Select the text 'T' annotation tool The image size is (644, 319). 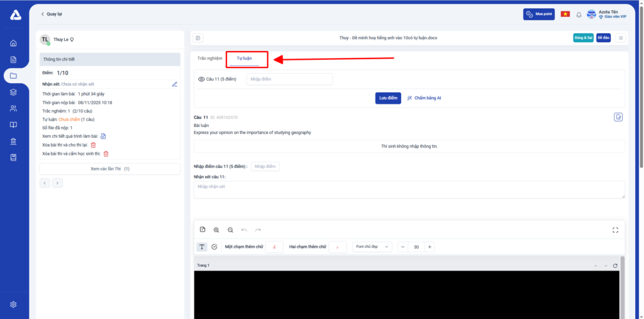pos(202,247)
